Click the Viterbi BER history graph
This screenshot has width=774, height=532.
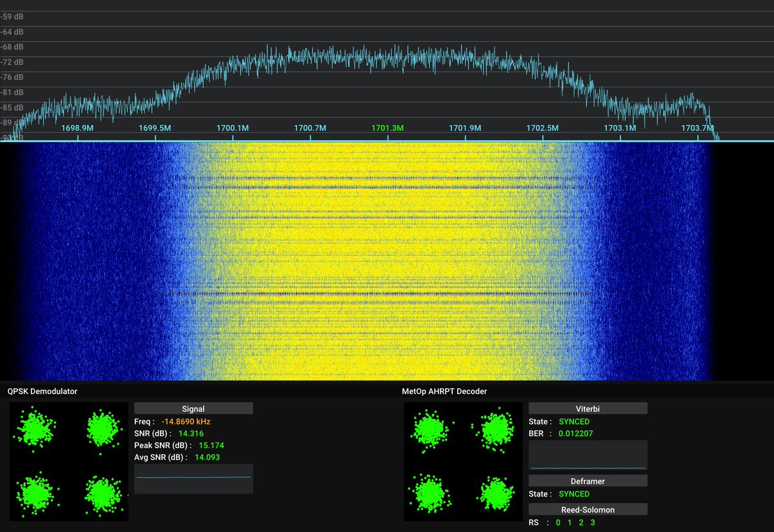(x=588, y=455)
